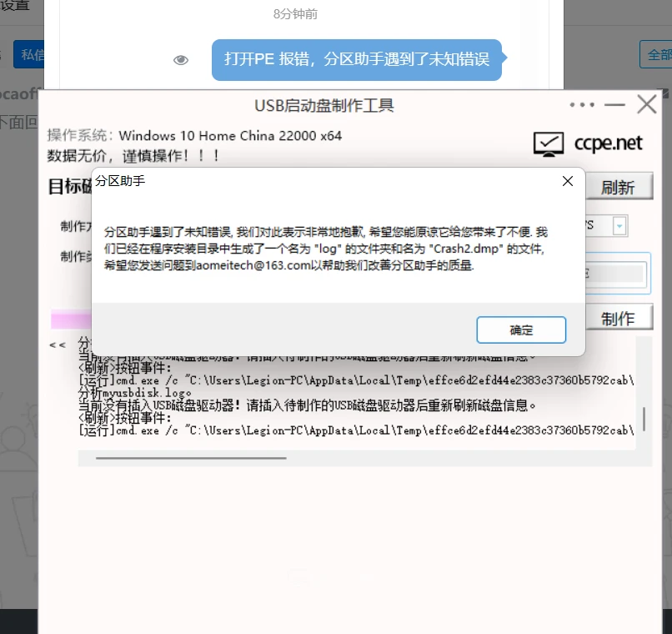Click the 制作 button

[619, 318]
